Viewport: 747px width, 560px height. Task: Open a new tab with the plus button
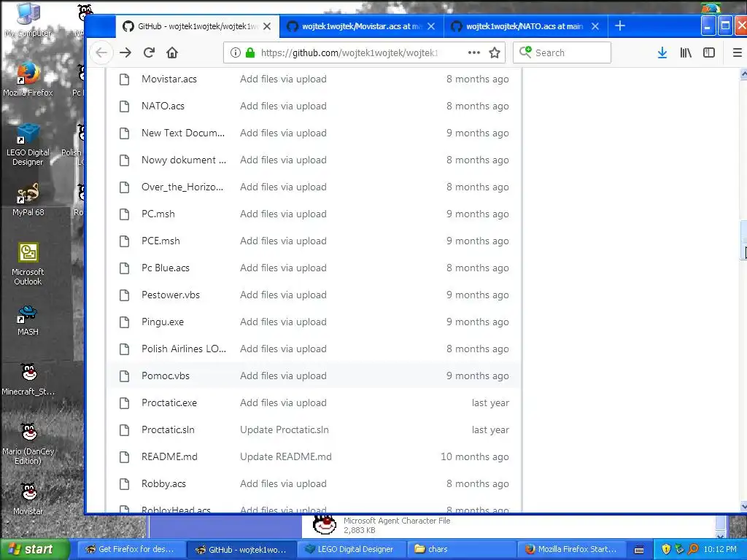pyautogui.click(x=620, y=26)
